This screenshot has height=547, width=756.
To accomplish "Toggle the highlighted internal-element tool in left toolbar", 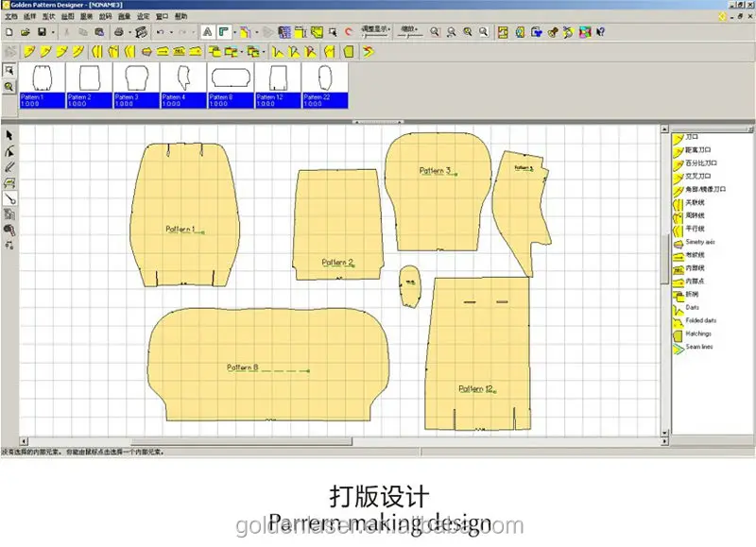I will [9, 199].
